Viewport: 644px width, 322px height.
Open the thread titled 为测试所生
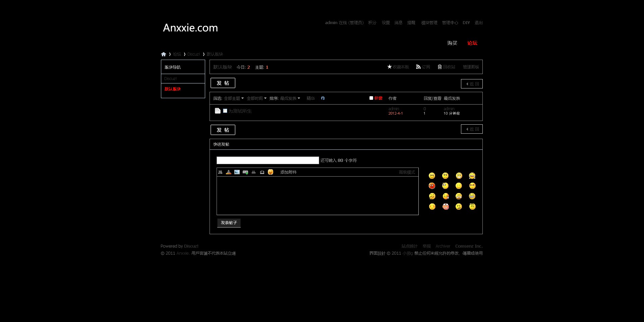[240, 111]
